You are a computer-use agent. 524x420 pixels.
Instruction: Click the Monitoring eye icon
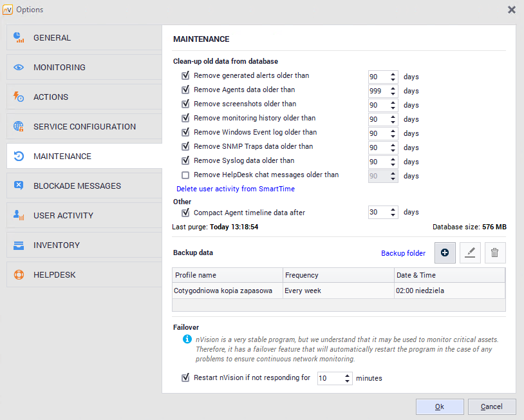tap(19, 67)
